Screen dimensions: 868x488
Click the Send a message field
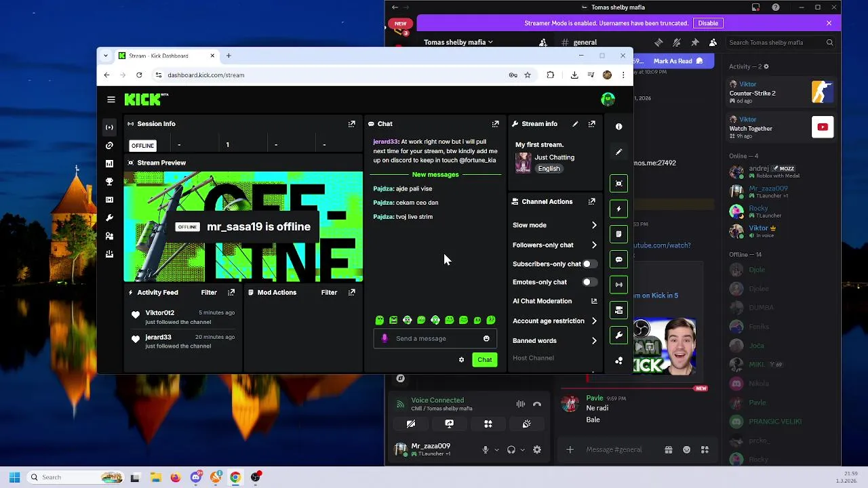435,338
